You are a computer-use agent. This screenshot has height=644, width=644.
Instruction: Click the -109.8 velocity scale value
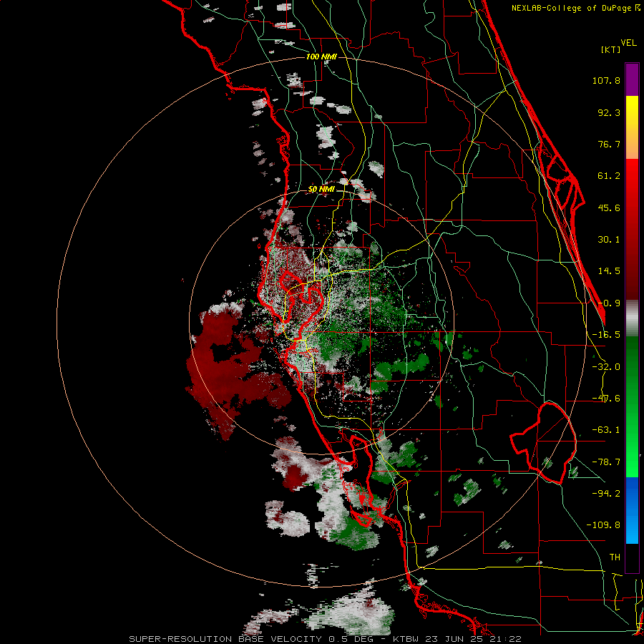(603, 525)
